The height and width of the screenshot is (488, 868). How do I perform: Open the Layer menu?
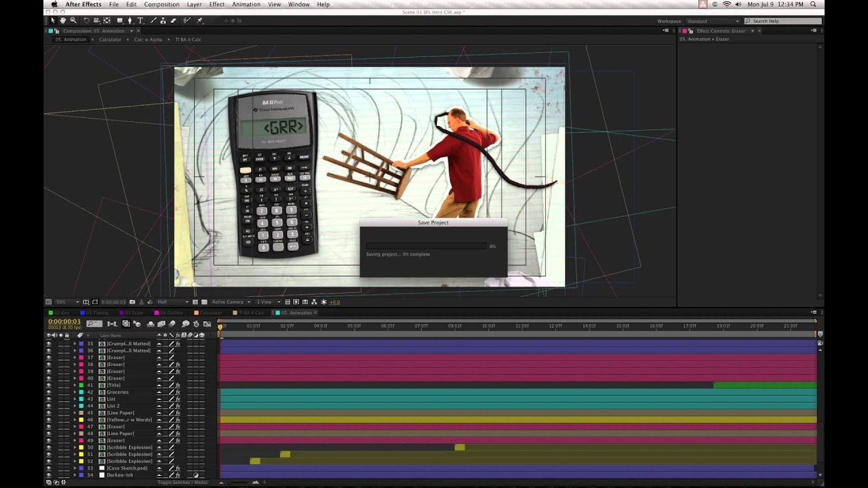pyautogui.click(x=195, y=4)
